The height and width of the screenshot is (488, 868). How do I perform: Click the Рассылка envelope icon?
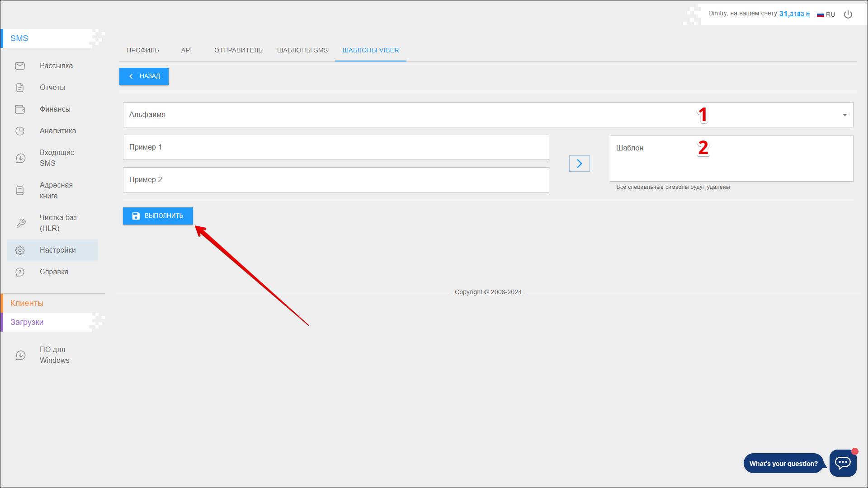(20, 66)
